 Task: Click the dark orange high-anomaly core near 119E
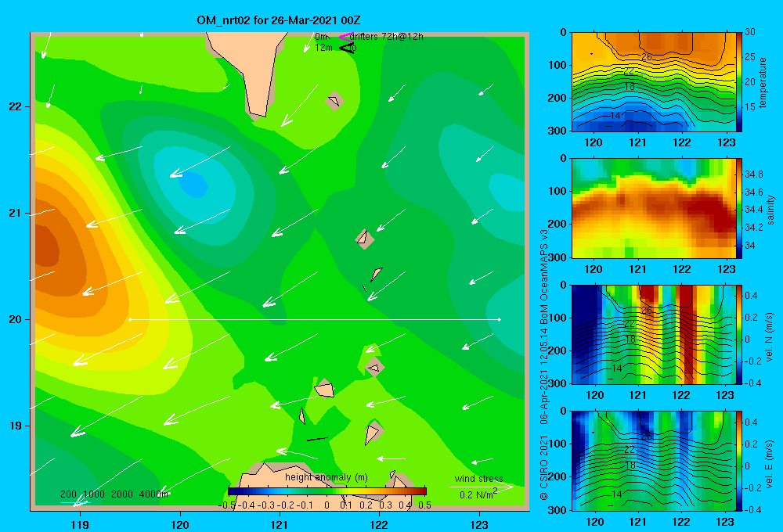[x=46, y=246]
